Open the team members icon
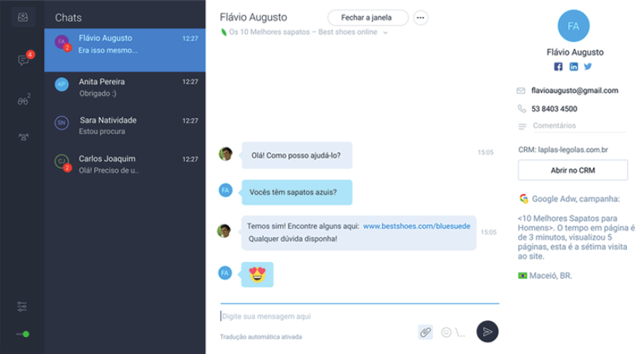Viewport: 644px width, 354px height. (x=23, y=137)
